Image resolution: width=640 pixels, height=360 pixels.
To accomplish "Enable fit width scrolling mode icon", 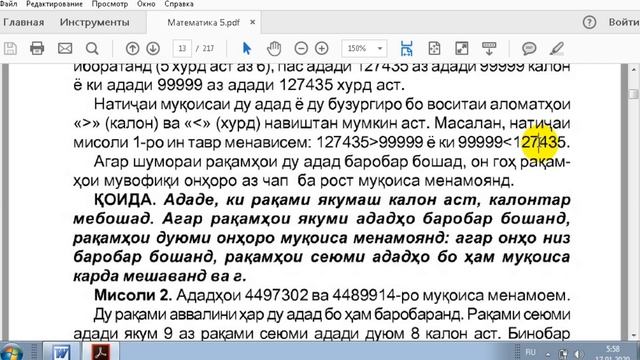I will [407, 49].
